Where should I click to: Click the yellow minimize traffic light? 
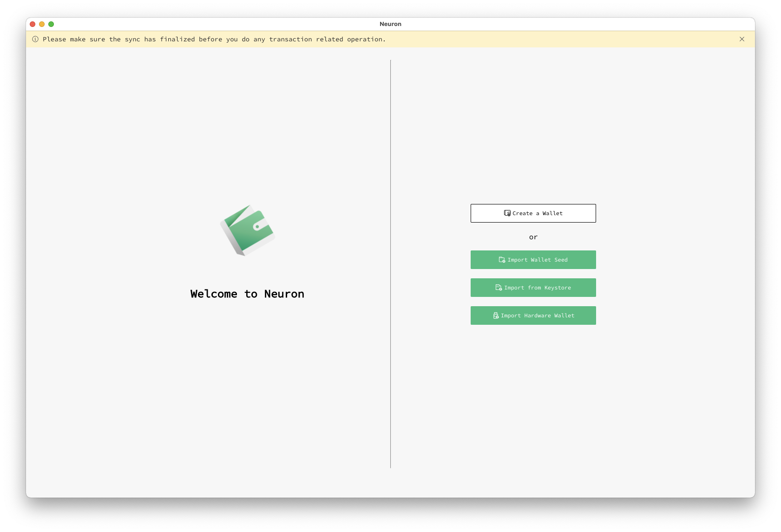[x=42, y=24]
